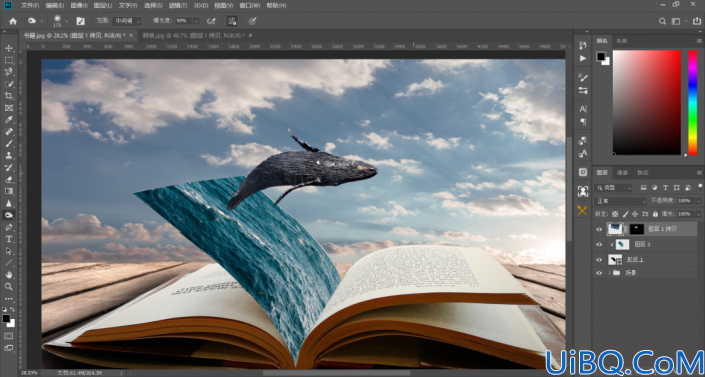The width and height of the screenshot is (705, 377).
Task: Open the History panel icon
Action: [x=583, y=45]
